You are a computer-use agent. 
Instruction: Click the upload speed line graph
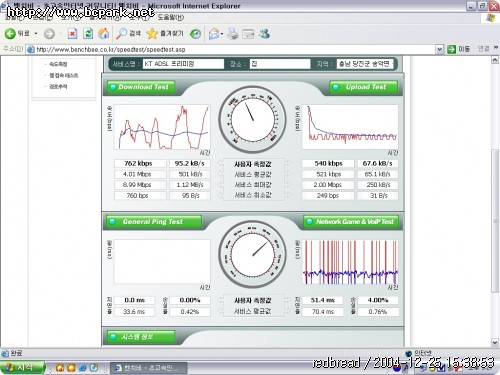coord(350,127)
